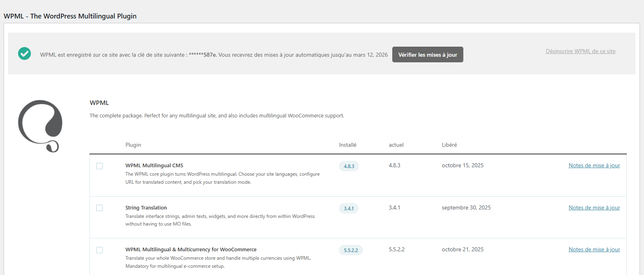Tick the WPML Multilingual CMS checkbox

click(100, 166)
